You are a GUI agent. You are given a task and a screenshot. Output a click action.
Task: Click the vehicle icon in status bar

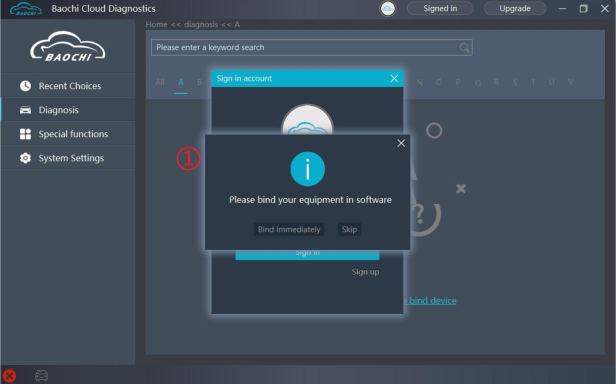coord(41,376)
